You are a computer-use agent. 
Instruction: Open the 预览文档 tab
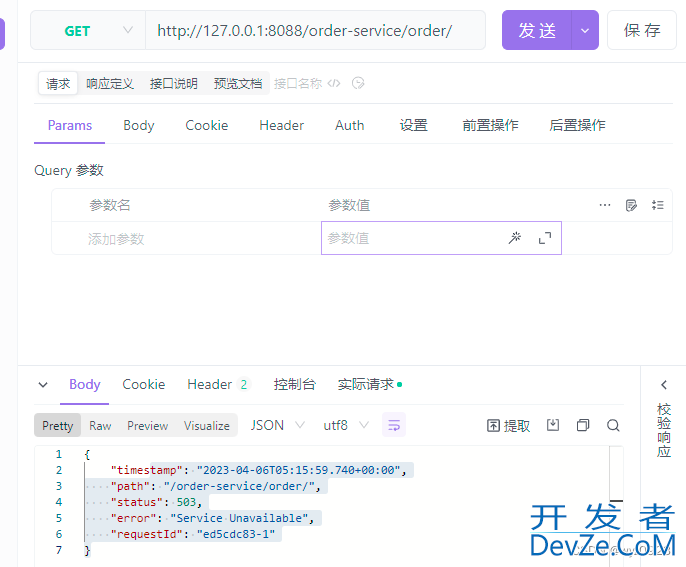coord(238,83)
